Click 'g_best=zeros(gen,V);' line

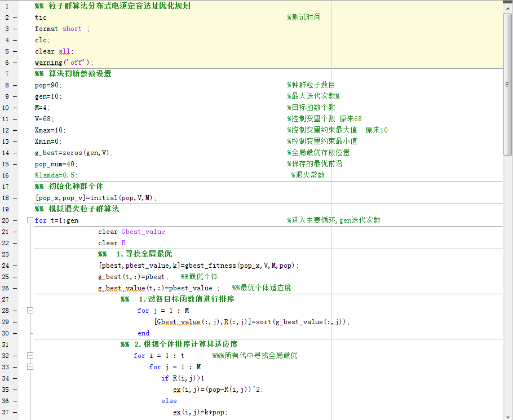click(x=74, y=153)
